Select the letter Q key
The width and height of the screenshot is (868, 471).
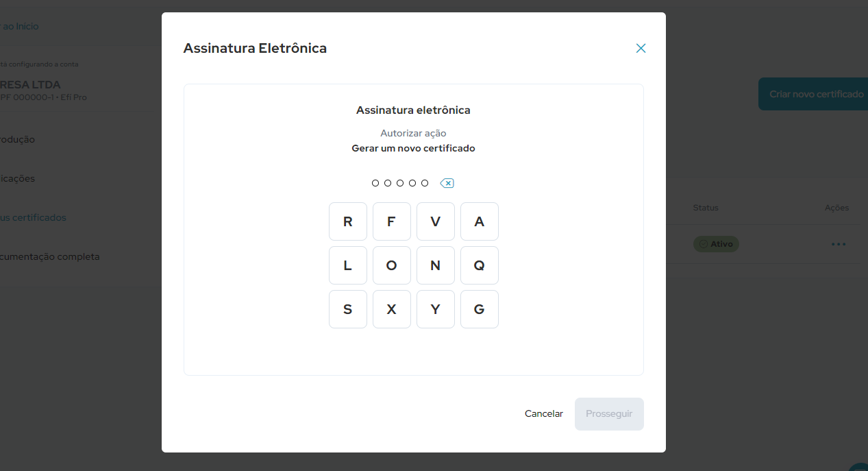pos(479,265)
